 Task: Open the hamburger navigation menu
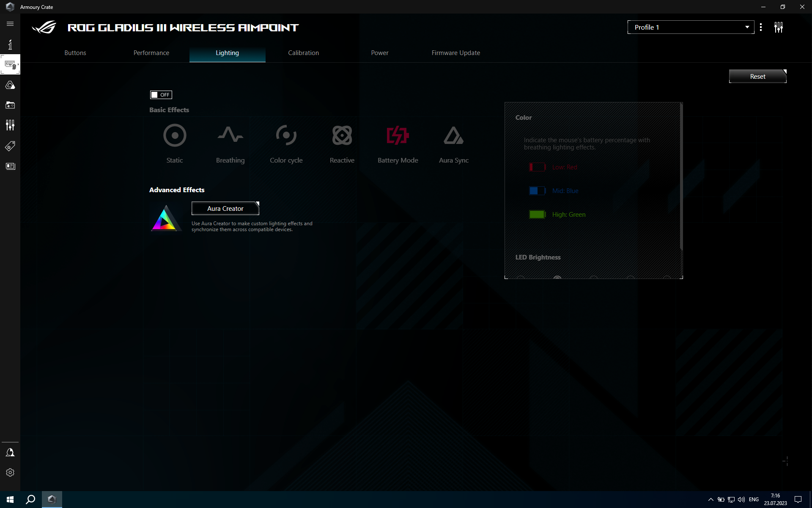click(10, 24)
